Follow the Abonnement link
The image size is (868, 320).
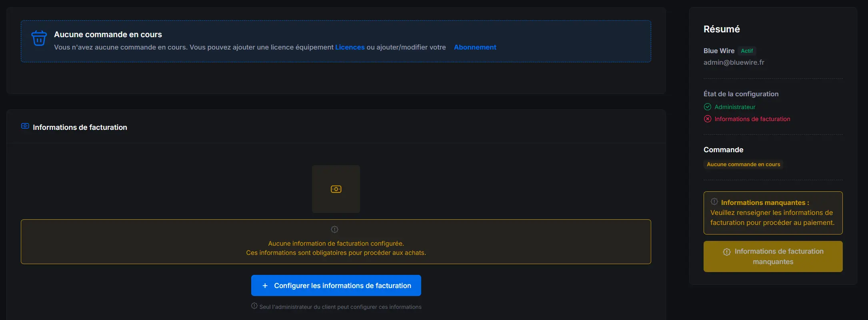click(475, 47)
